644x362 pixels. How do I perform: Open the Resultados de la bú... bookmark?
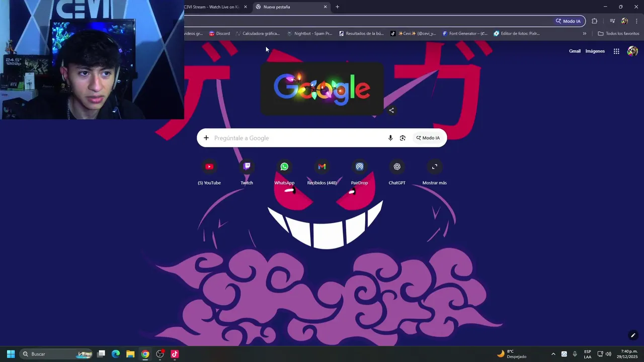(361, 34)
